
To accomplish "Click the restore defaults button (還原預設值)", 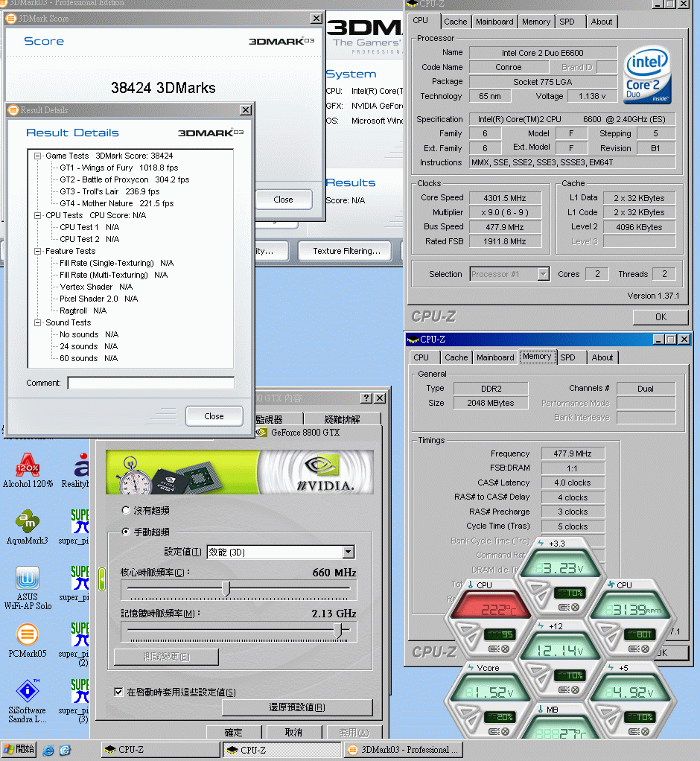I will click(x=297, y=707).
